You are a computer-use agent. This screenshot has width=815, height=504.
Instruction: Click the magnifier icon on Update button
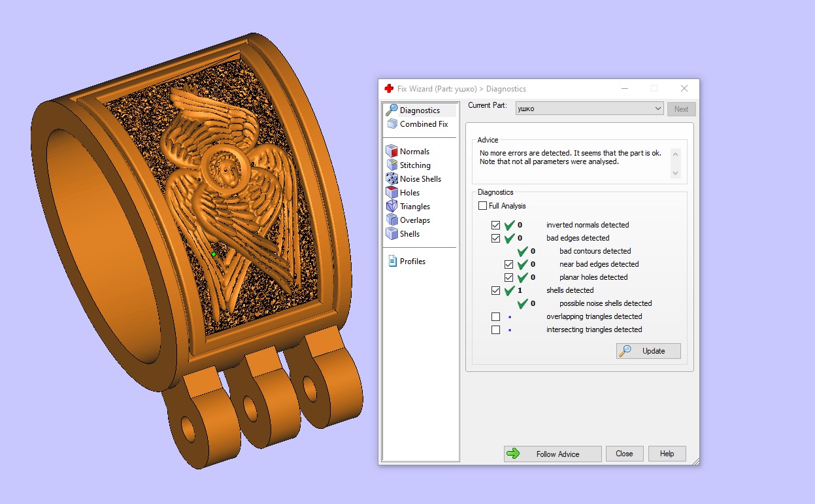click(625, 350)
